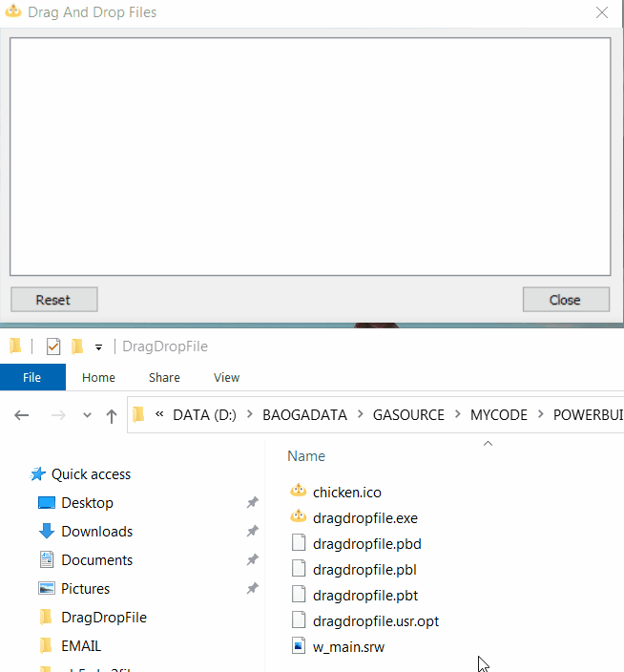
Task: Click the Close button in Drag And Drop Files
Action: 566,300
